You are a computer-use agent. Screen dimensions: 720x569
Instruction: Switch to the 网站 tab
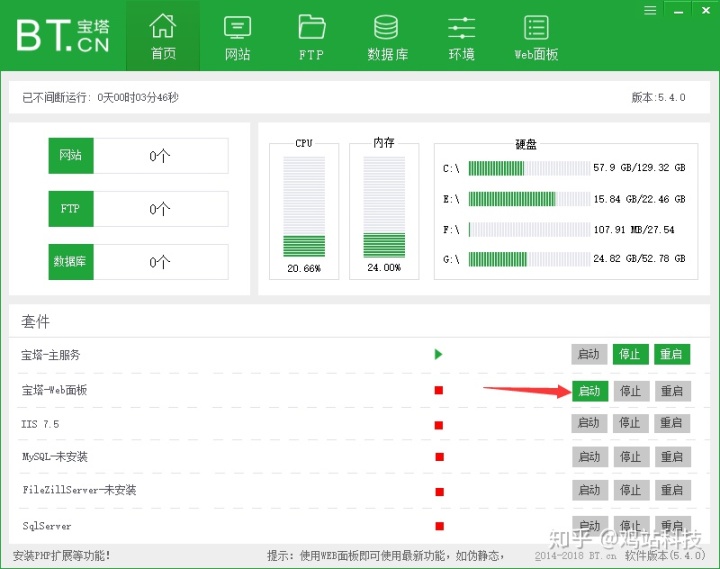pos(237,37)
